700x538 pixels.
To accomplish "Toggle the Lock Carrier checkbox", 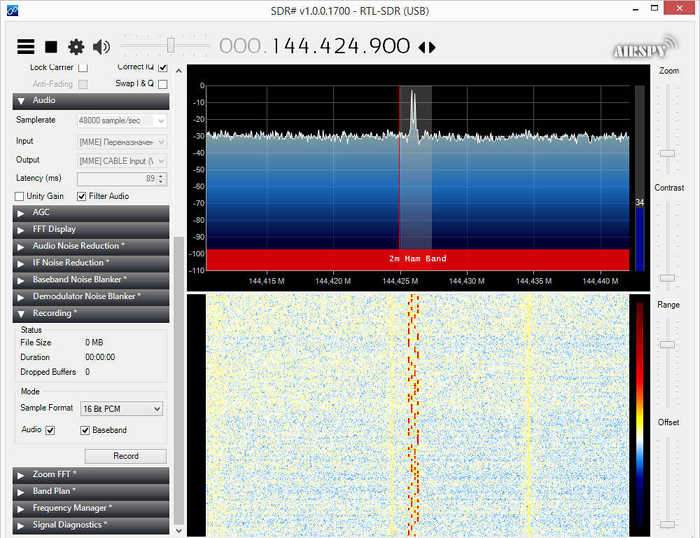I will tap(83, 67).
